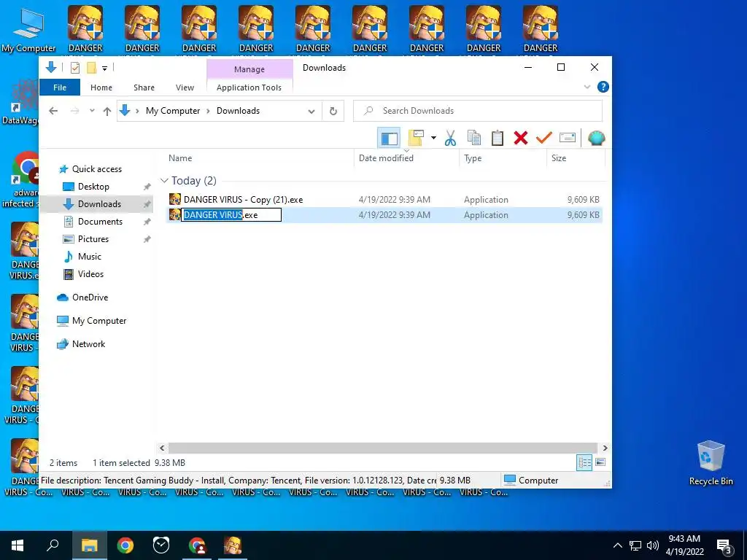747x560 pixels.
Task: Switch to large icons view in status bar
Action: point(600,462)
